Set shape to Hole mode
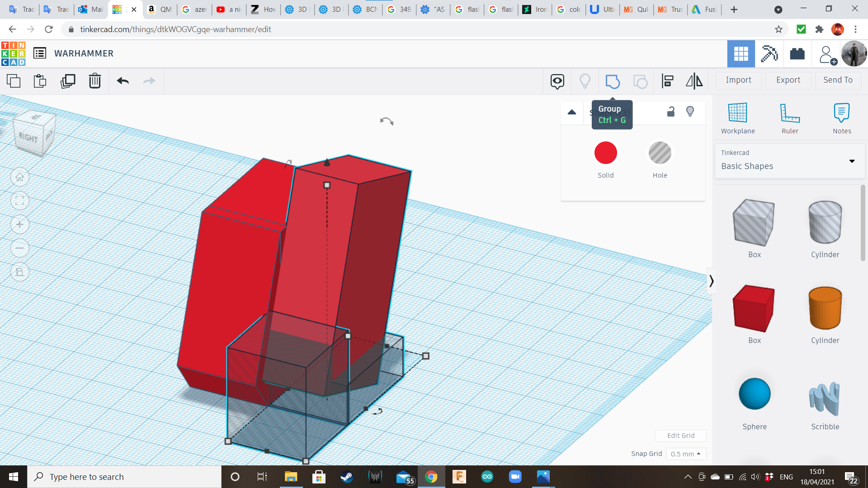Screen dimensions: 868x488 (660, 153)
